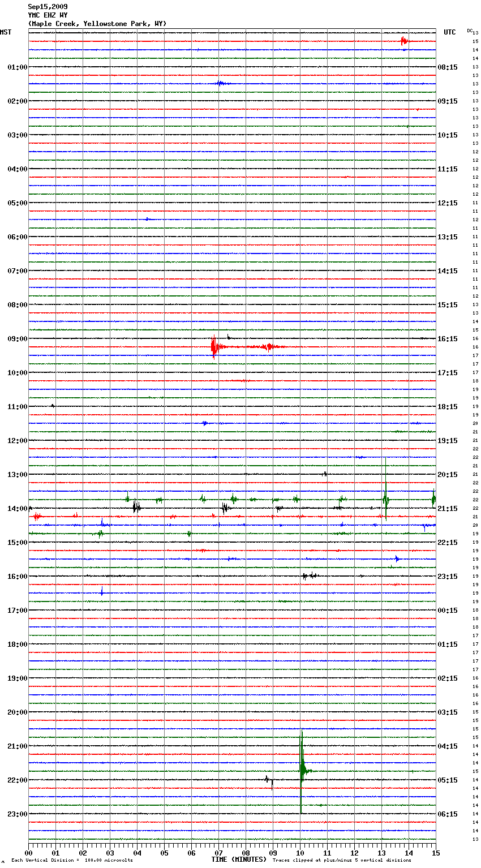The width and height of the screenshot is (481, 868).
Task: Click the 23:15 UTC time label
Action: (448, 577)
